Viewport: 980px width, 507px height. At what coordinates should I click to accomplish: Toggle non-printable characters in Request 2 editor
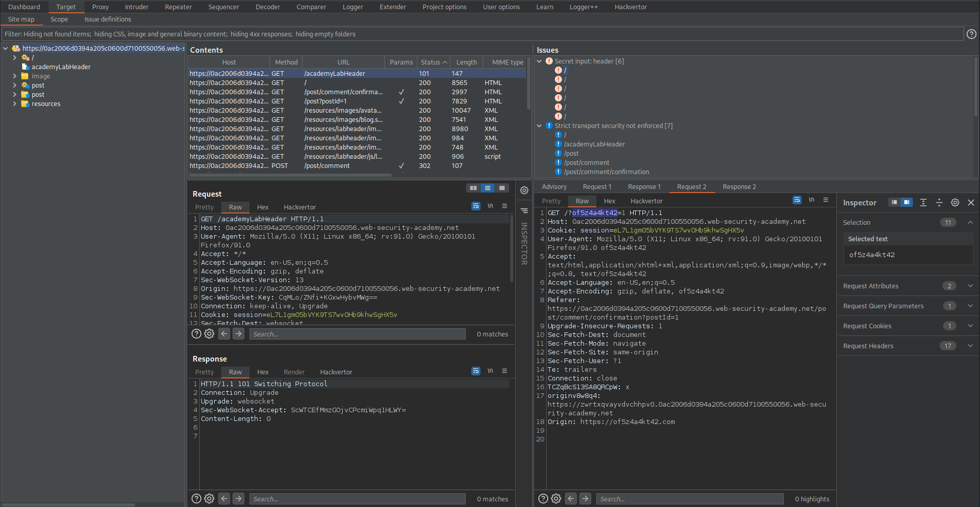point(811,200)
